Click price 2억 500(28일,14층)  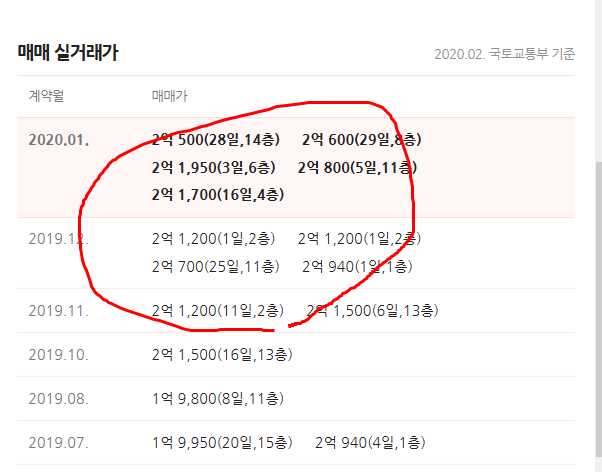click(x=216, y=140)
